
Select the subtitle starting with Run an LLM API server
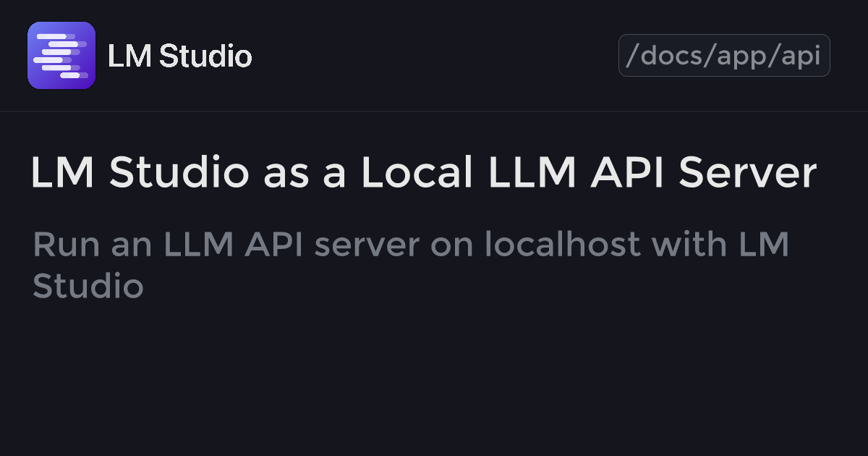[x=411, y=266]
